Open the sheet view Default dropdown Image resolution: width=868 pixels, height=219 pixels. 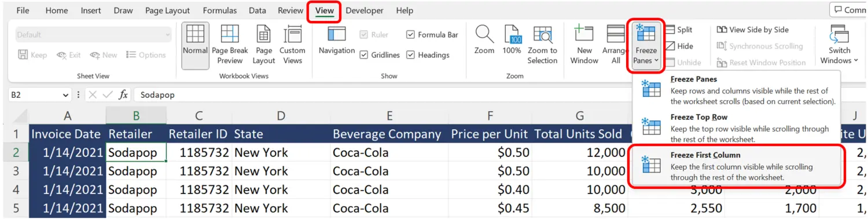pyautogui.click(x=93, y=35)
